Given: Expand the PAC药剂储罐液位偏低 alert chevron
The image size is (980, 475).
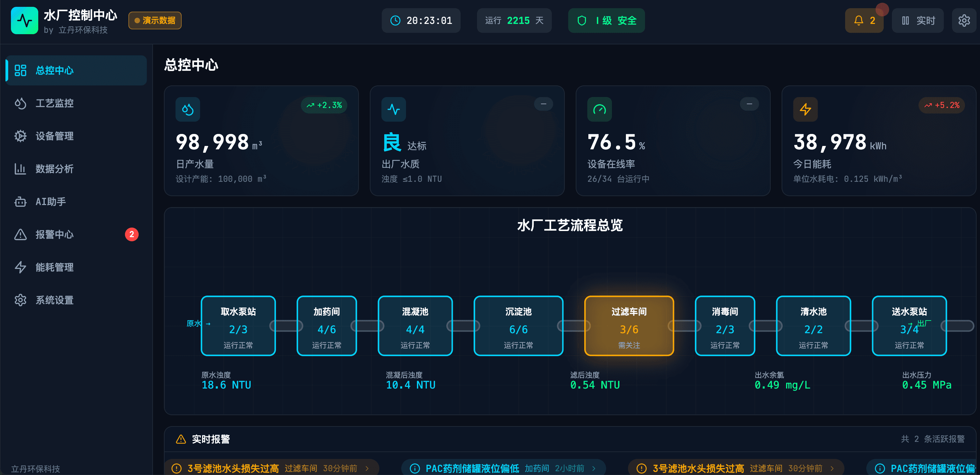Looking at the screenshot, I should [594, 469].
